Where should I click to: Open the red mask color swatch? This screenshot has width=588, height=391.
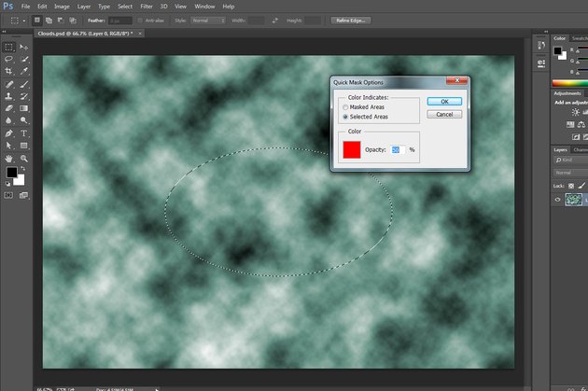pyautogui.click(x=352, y=149)
